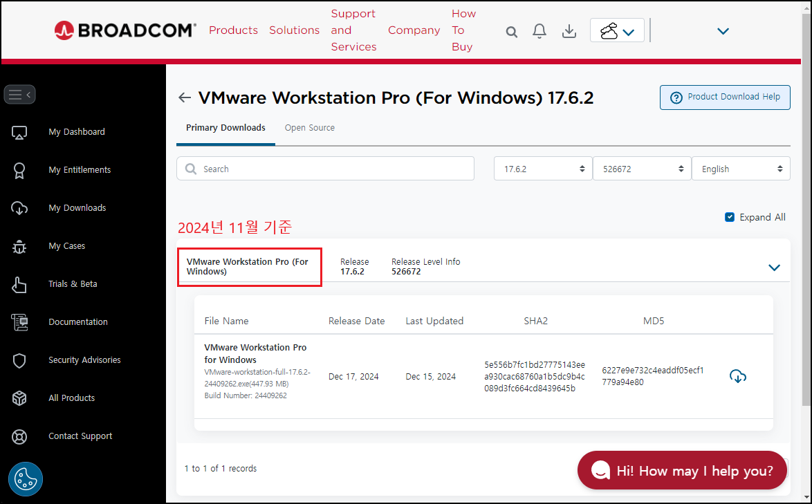This screenshot has width=812, height=504.
Task: Open Security Advisories link
Action: coord(84,360)
